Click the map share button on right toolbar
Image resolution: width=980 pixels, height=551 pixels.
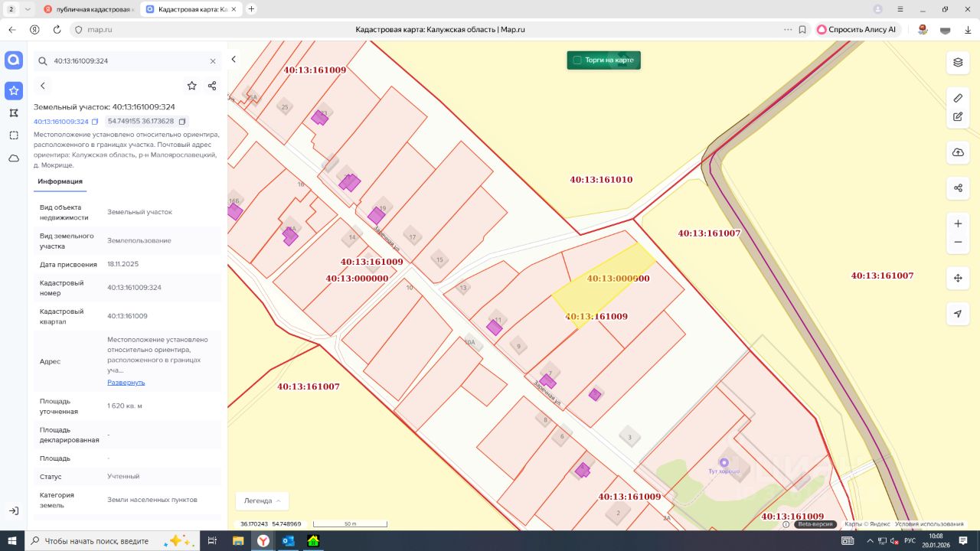pos(958,187)
